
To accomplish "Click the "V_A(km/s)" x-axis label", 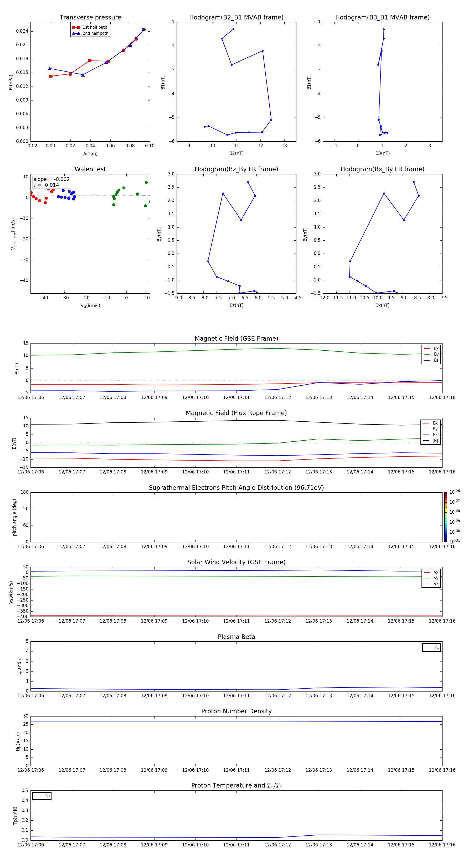I will pos(90,306).
